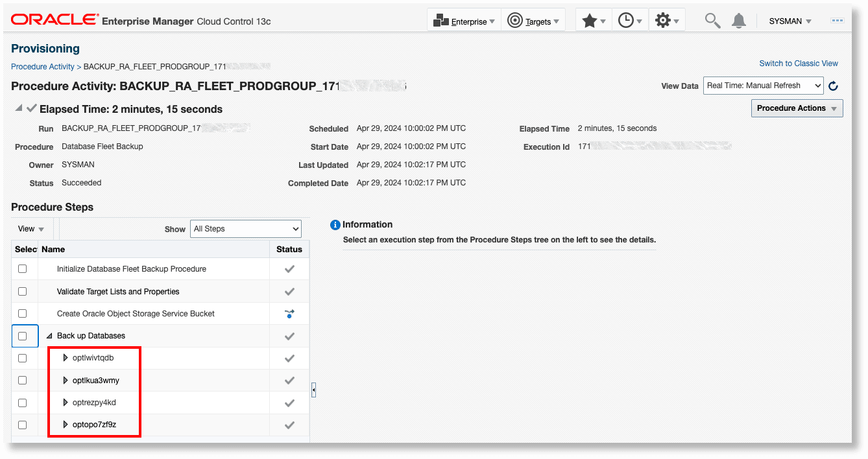868x459 pixels.
Task: Click the Switch to Classic View link
Action: 799,63
